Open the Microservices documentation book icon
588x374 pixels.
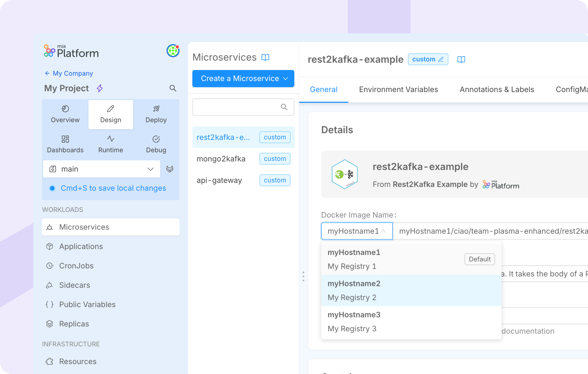265,57
